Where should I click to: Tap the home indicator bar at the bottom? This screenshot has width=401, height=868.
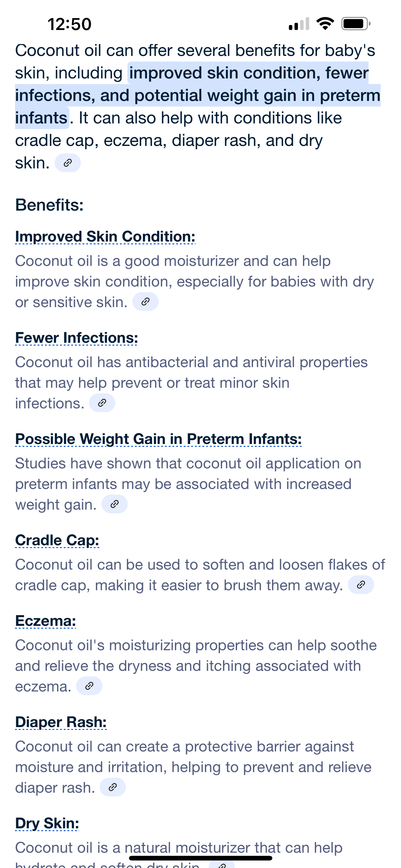pos(200,858)
